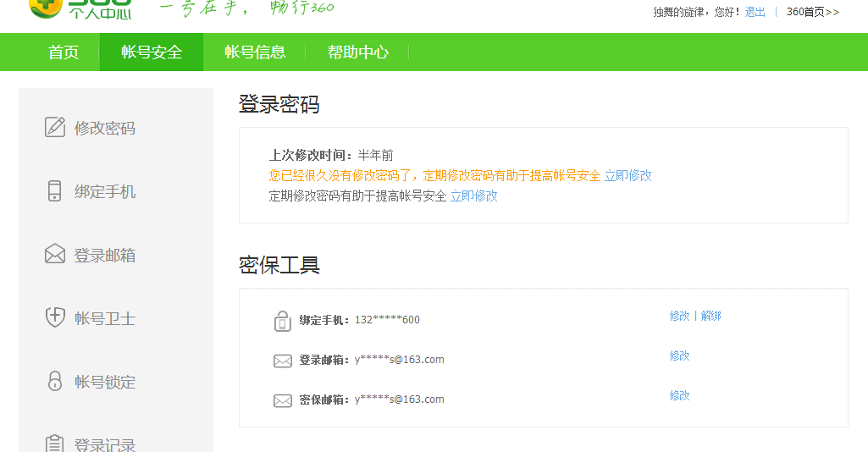This screenshot has height=452, width=868.
Task: Click the lock-phone icon in the 绑定手机 row
Action: pos(282,321)
